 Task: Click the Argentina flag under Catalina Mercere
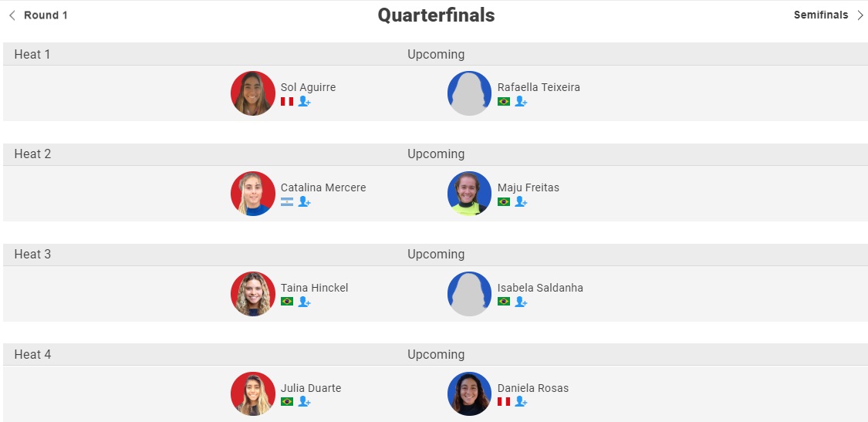point(287,201)
